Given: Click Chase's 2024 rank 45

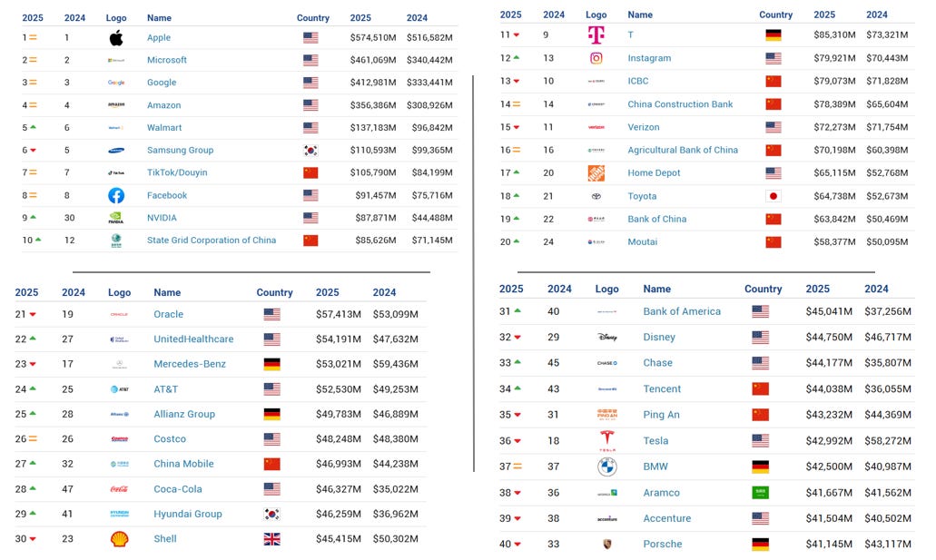Looking at the screenshot, I should point(554,363).
